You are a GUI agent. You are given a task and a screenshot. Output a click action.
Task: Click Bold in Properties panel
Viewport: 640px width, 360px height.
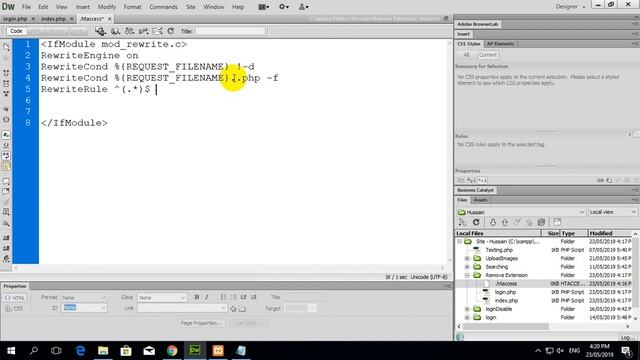point(197,297)
